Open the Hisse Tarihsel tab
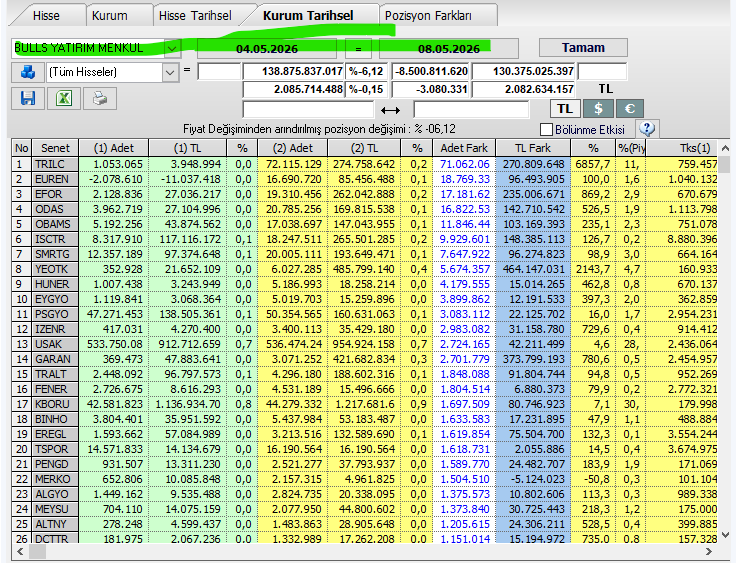Screen dimensions: 736x563 tap(195, 15)
